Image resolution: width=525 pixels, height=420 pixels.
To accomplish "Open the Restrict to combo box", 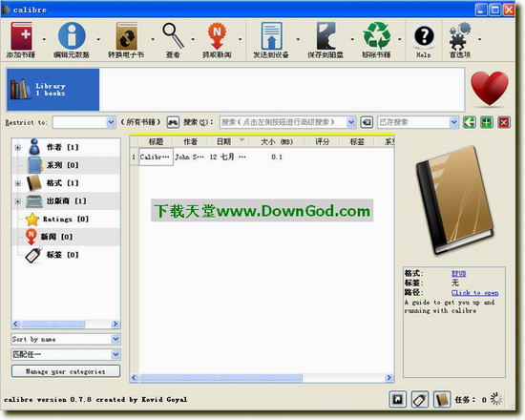I will [84, 122].
